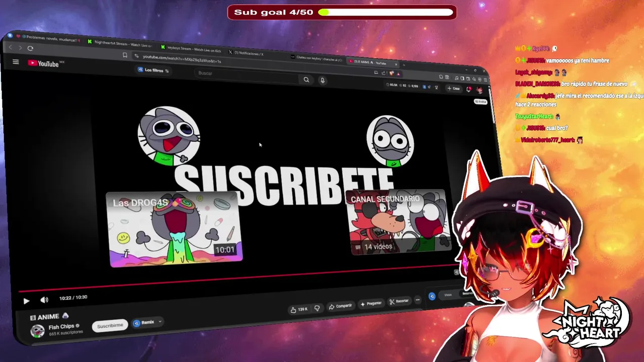Switch to Nightheartvt Stream Kick tab
This screenshot has width=644, height=362.
click(x=120, y=43)
